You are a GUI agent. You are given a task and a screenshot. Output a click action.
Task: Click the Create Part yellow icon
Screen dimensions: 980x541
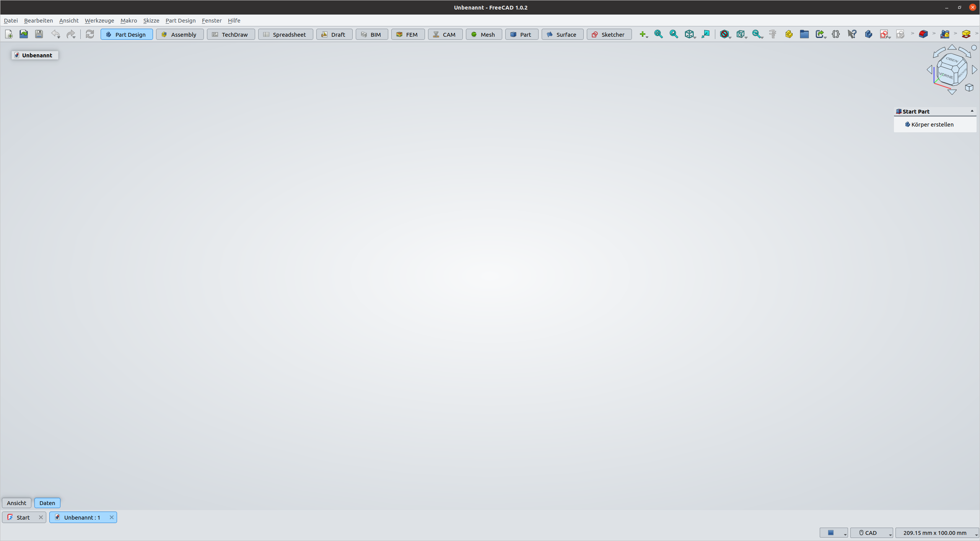pos(788,34)
